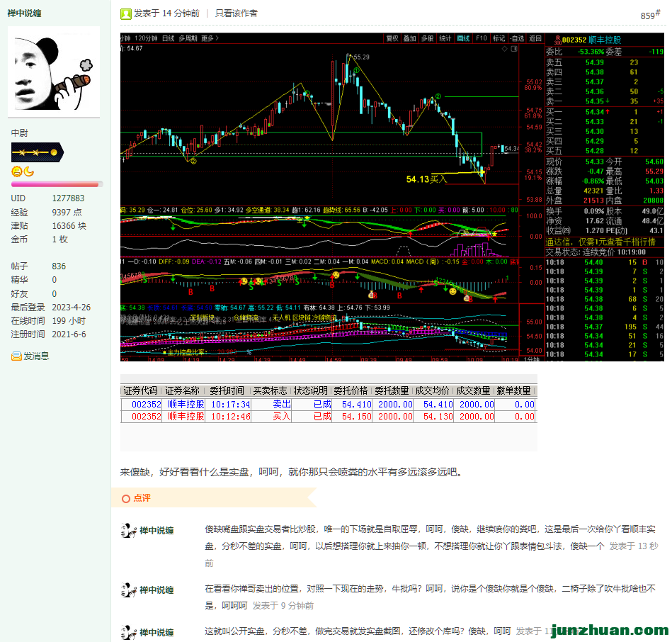Screen dimensions: 672x642
Task: Click the envelope icon next to 发消息
Action: point(16,356)
